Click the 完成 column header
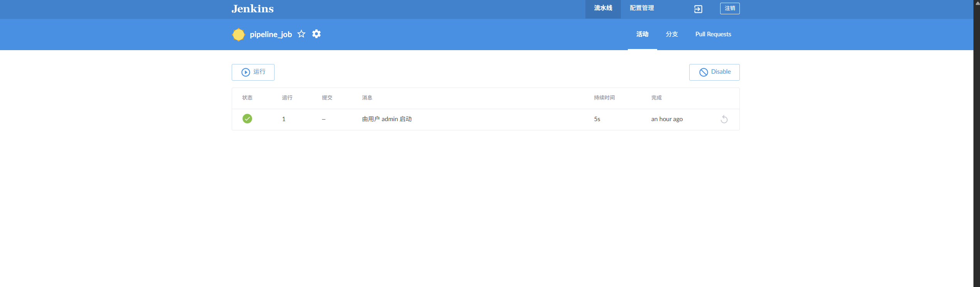The height and width of the screenshot is (287, 980). click(656, 98)
